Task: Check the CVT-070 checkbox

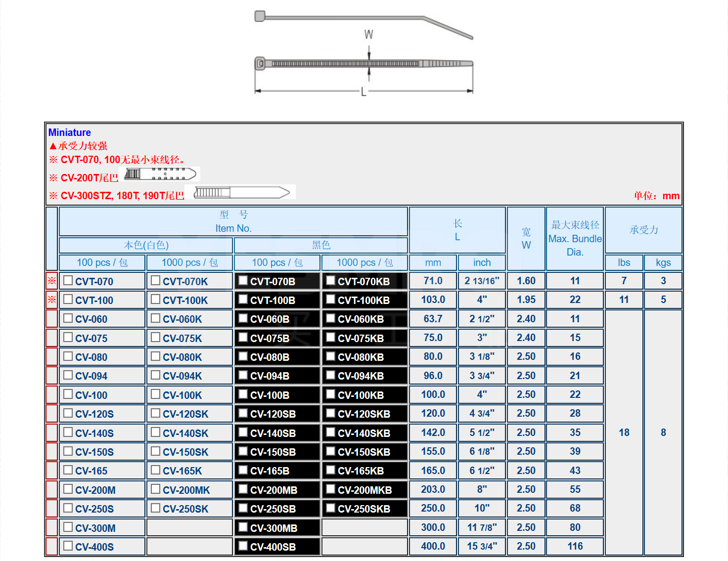Action: coord(68,280)
